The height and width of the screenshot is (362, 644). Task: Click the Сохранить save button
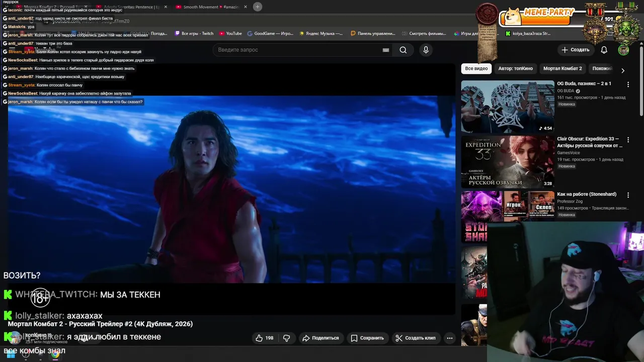point(367,338)
